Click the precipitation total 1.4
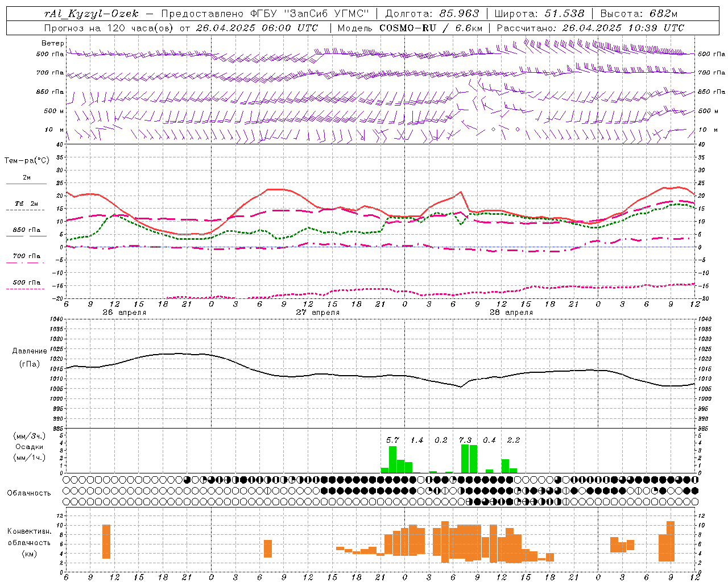Viewport: 728px width, 582px height. 417,440
